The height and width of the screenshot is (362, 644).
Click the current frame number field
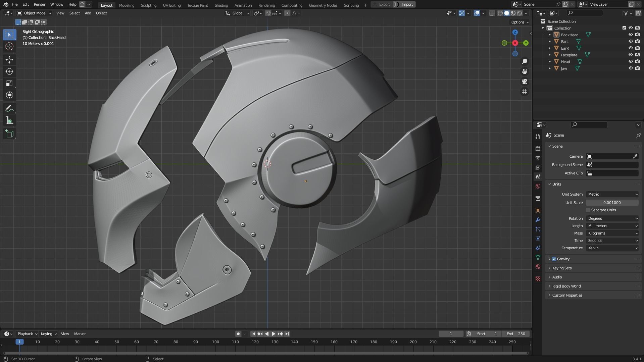[x=451, y=334]
